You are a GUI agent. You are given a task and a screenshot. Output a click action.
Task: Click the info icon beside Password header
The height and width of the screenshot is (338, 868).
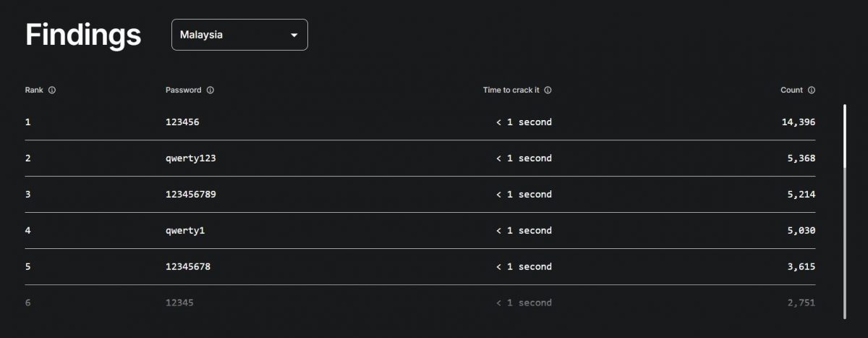tap(210, 90)
